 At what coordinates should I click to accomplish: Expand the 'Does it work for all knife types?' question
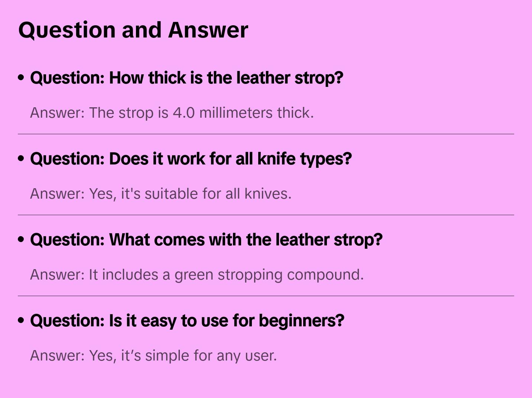[191, 159]
